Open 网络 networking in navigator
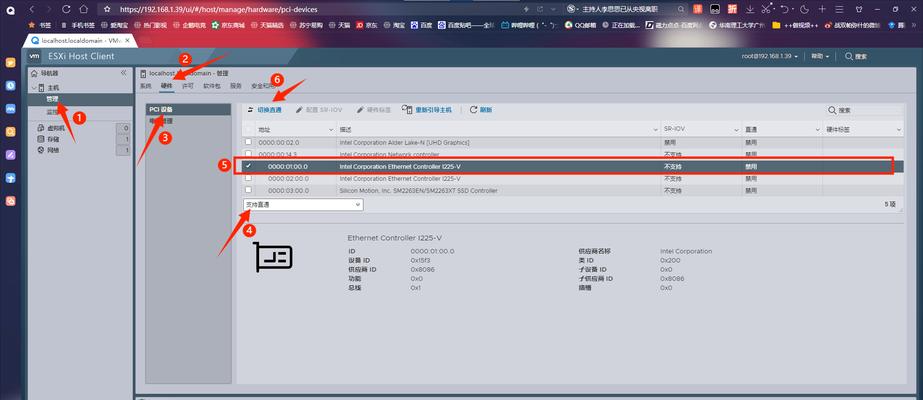923x400 pixels. click(52, 151)
